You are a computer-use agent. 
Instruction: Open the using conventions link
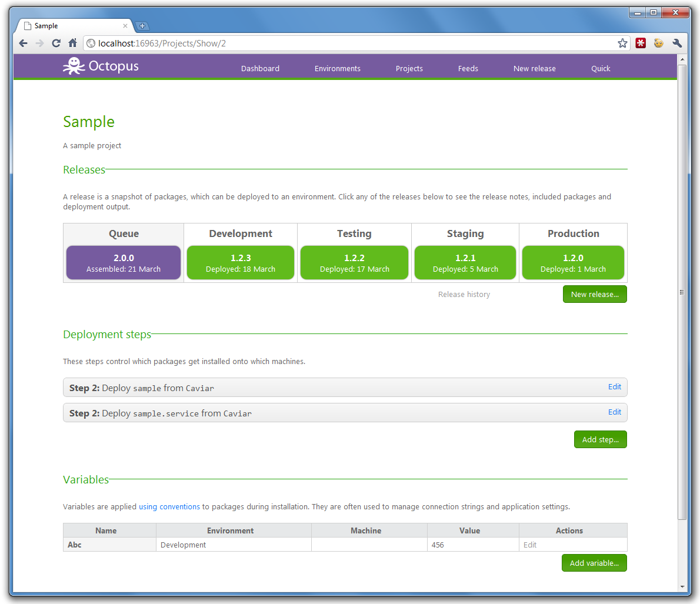[169, 507]
